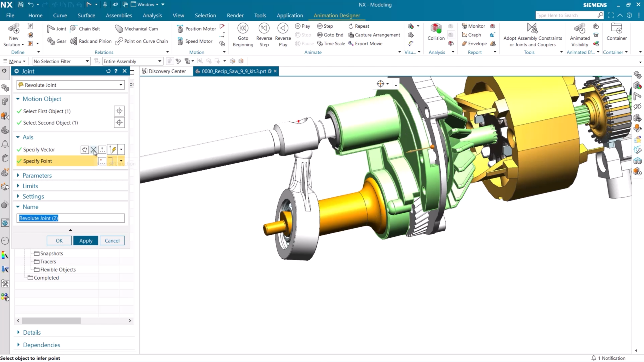The height and width of the screenshot is (362, 644).
Task: Click Select First Object point button
Action: pyautogui.click(x=119, y=111)
